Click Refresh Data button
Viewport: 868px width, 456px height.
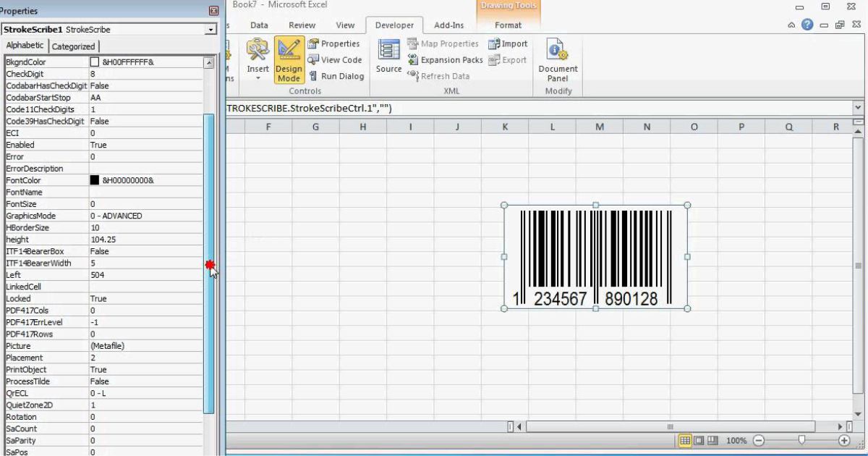pos(438,76)
